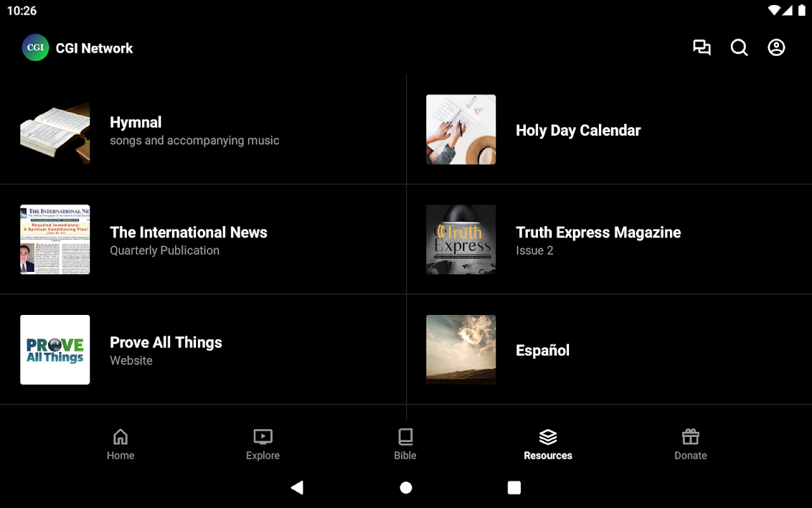Screen dimensions: 812x508
Task: Tap the Home house icon
Action: [121, 437]
